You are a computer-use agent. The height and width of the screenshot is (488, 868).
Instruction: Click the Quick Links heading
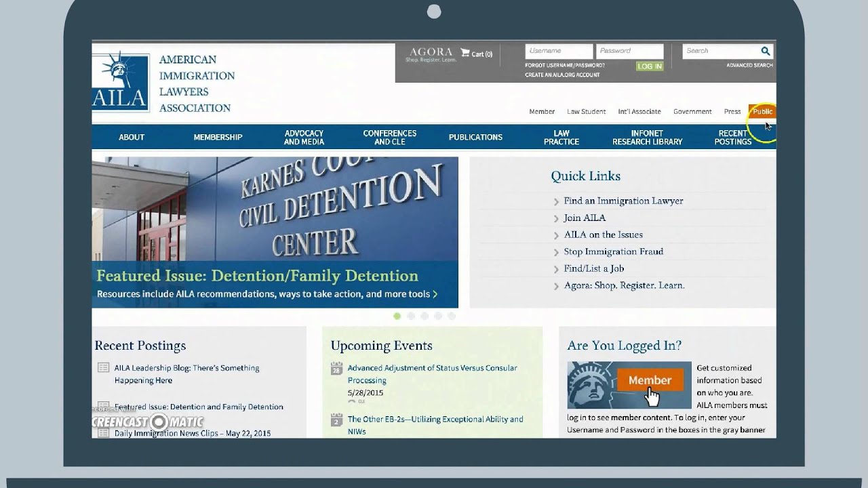pyautogui.click(x=585, y=176)
